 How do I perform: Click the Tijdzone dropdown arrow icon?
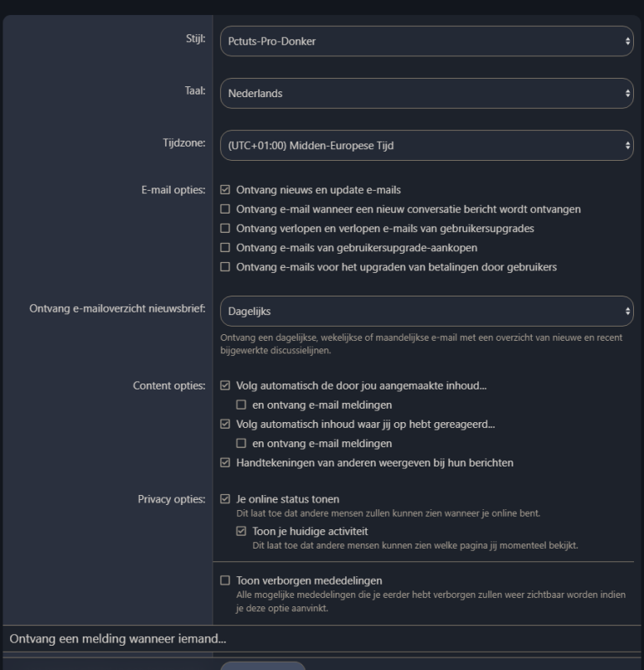click(x=627, y=145)
